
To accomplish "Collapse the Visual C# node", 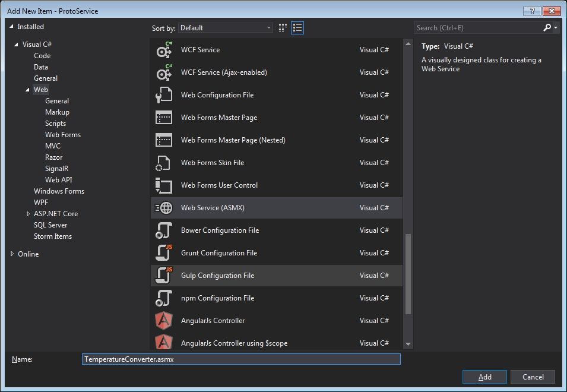I will pos(16,45).
